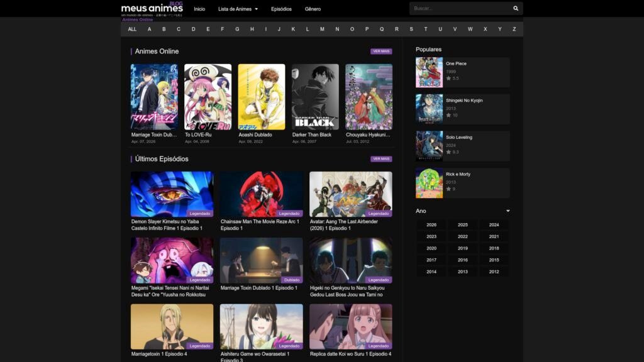The image size is (644, 362).
Task: Open One Piece in Populares
Action: click(456, 63)
